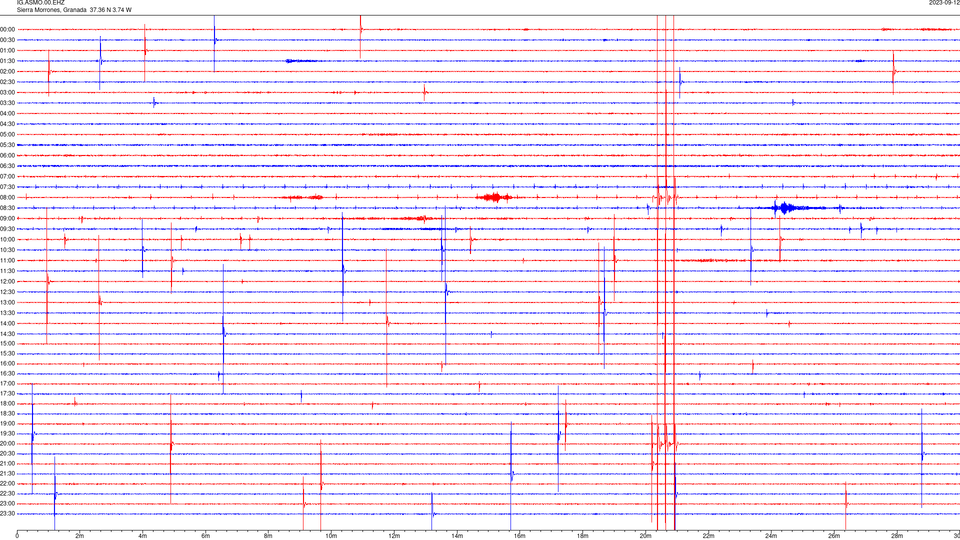Click the 17:00 hour label

tap(8, 383)
